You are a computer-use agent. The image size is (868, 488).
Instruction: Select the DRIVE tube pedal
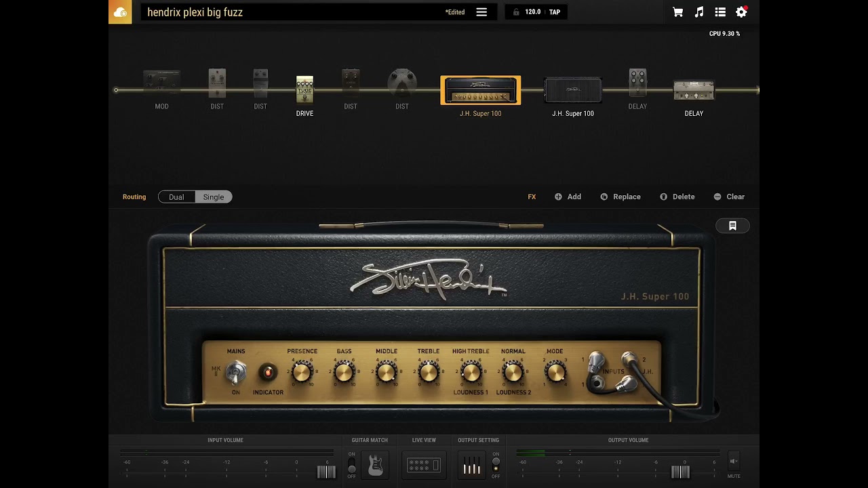304,89
